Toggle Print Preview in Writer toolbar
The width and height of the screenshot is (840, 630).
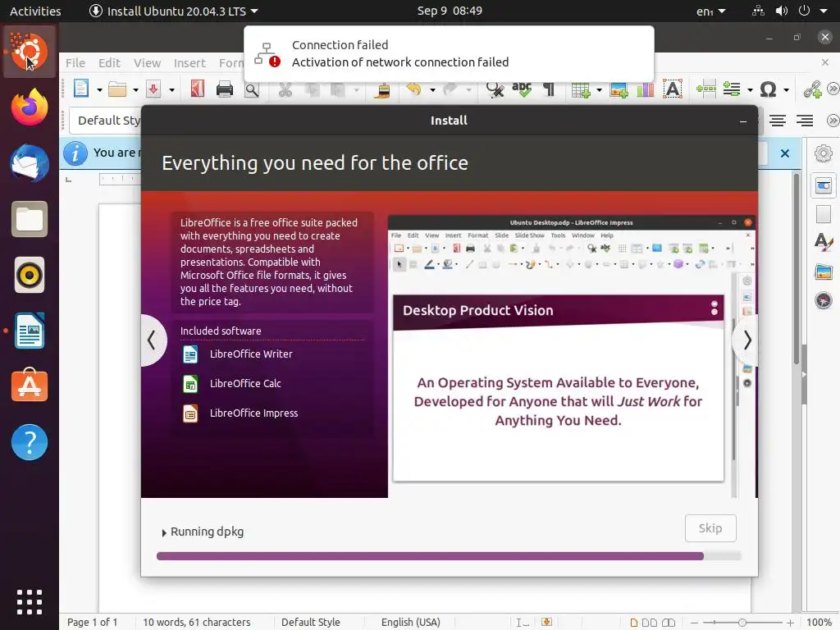click(x=252, y=89)
